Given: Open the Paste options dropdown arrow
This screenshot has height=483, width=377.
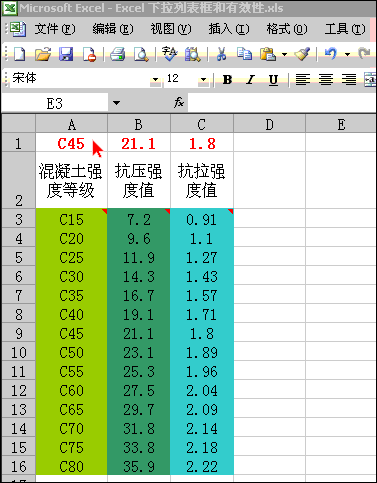Looking at the screenshot, I should click(284, 54).
